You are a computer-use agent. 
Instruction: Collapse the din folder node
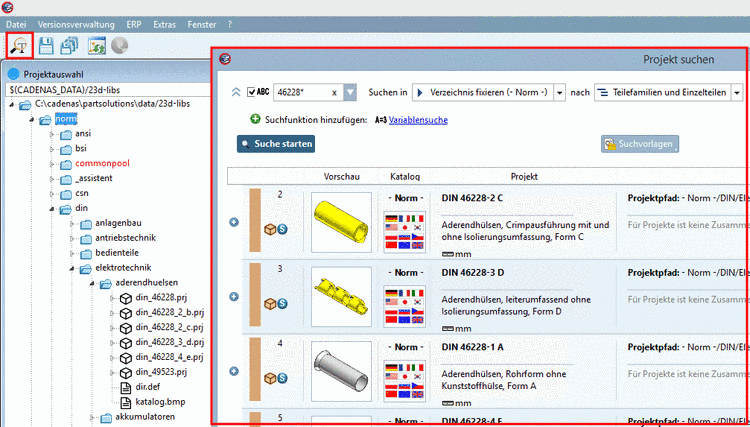(52, 208)
